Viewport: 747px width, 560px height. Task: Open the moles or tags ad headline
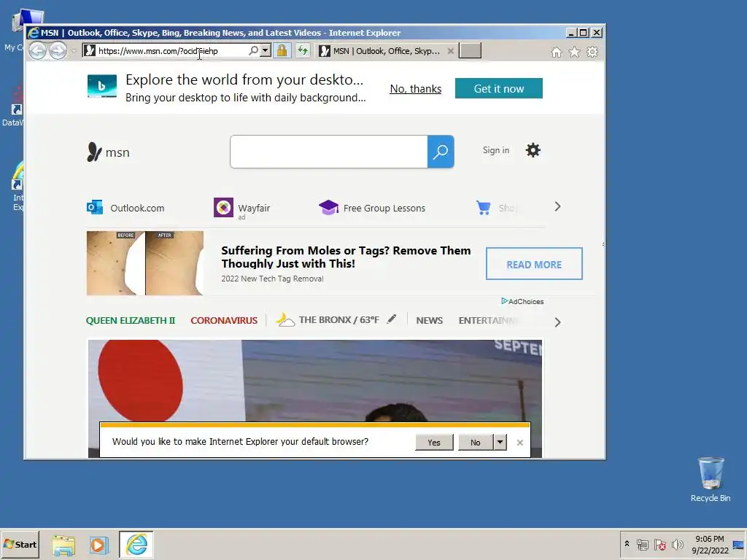coord(346,257)
